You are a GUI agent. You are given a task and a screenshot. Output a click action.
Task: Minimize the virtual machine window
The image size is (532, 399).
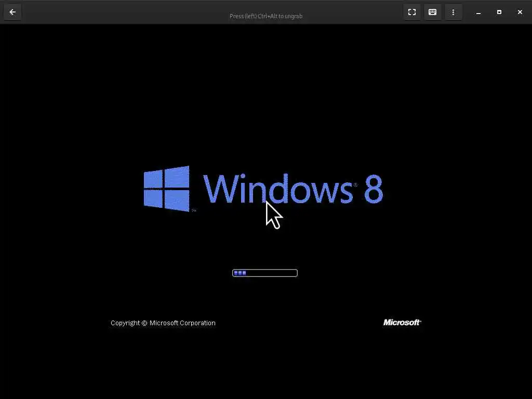[x=478, y=12]
